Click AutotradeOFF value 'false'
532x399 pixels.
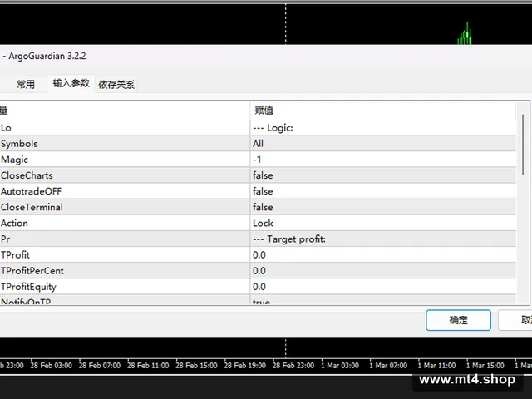[382, 191]
